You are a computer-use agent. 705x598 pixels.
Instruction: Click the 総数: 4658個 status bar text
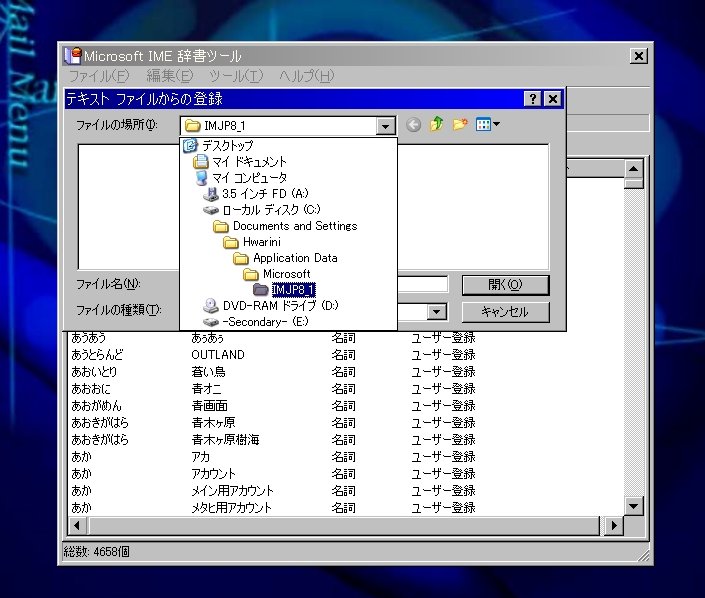tap(96, 551)
